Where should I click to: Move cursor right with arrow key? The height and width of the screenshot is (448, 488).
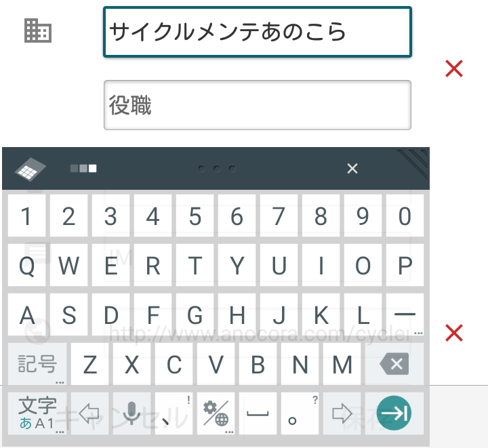[342, 413]
